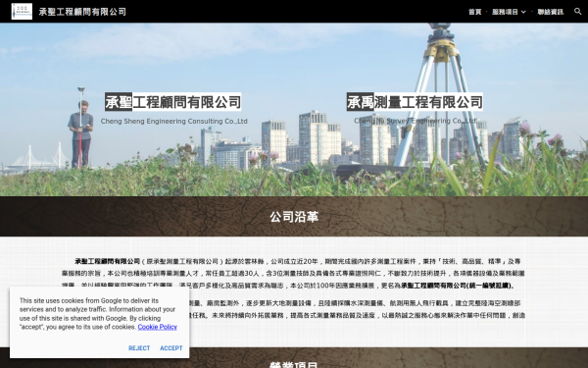Expand the 服務項目 dropdown chevron

(523, 12)
